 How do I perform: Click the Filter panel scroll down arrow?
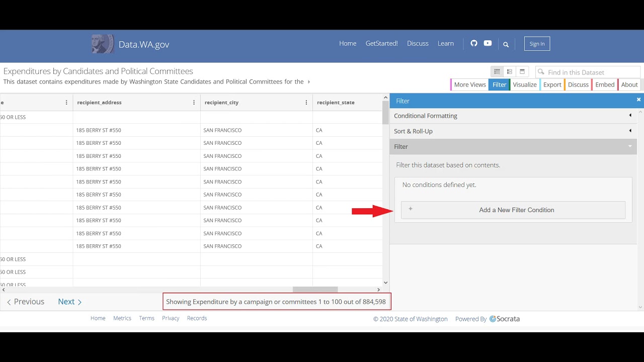pyautogui.click(x=640, y=307)
